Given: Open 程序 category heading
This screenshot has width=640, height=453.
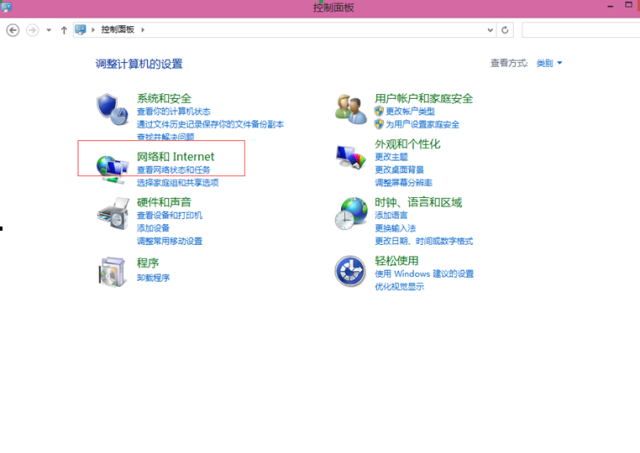Looking at the screenshot, I should coord(148,263).
